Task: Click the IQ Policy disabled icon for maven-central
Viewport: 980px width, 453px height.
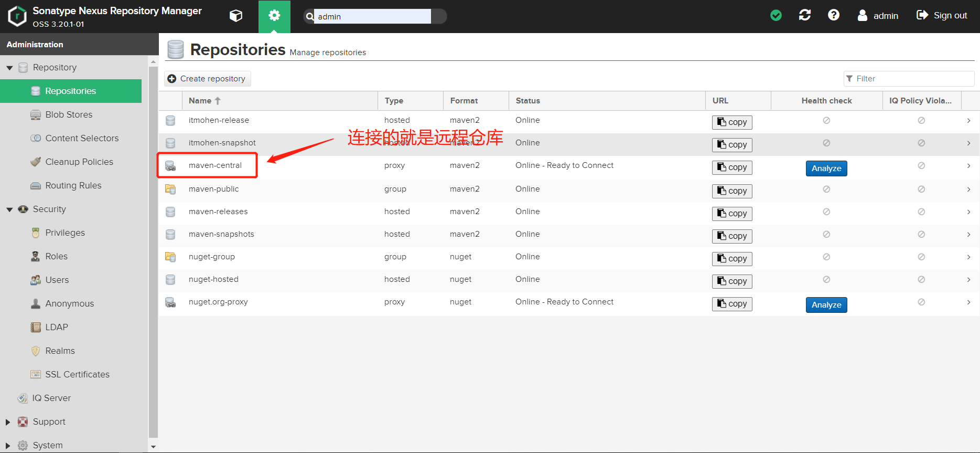Action: tap(921, 165)
